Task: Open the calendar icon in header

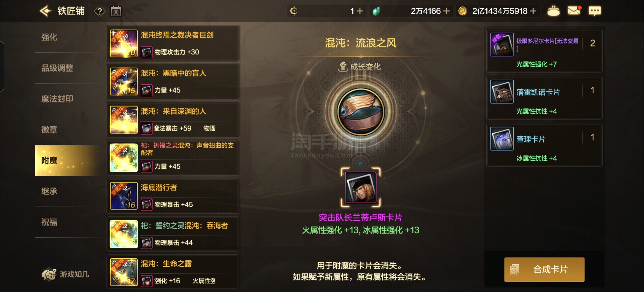Action: (116, 11)
